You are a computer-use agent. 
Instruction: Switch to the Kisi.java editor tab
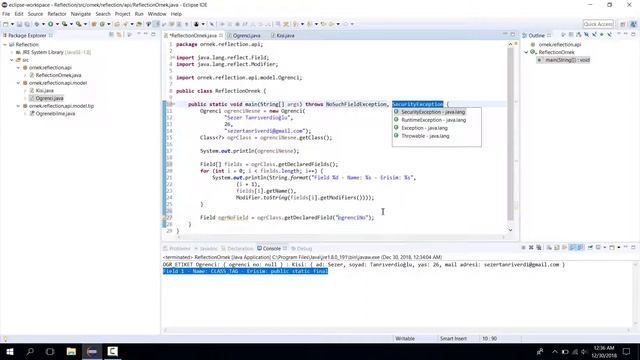coord(285,36)
